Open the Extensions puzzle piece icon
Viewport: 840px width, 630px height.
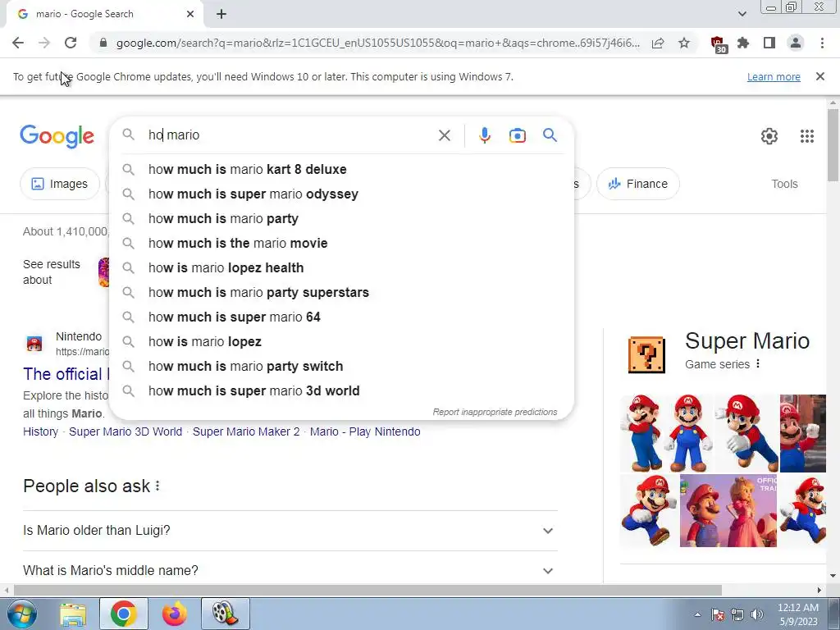point(743,43)
